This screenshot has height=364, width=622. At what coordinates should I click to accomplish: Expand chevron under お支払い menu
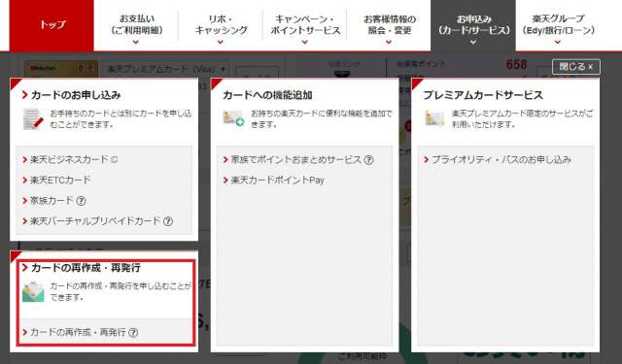136,42
